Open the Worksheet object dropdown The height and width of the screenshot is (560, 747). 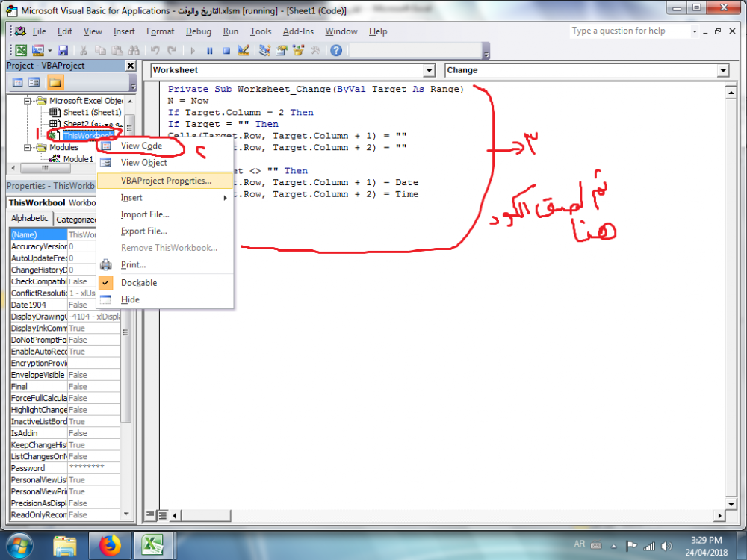(429, 70)
